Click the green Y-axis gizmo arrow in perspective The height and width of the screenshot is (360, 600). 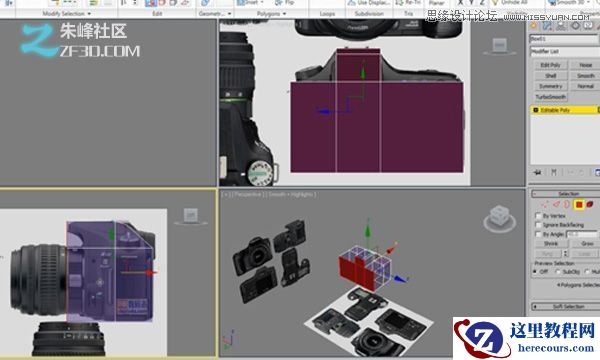coord(367,230)
